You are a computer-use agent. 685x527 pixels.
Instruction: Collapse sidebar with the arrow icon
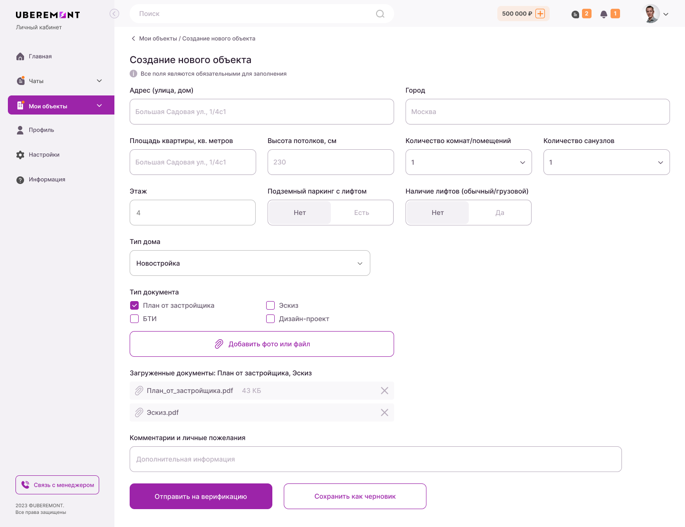(x=114, y=14)
